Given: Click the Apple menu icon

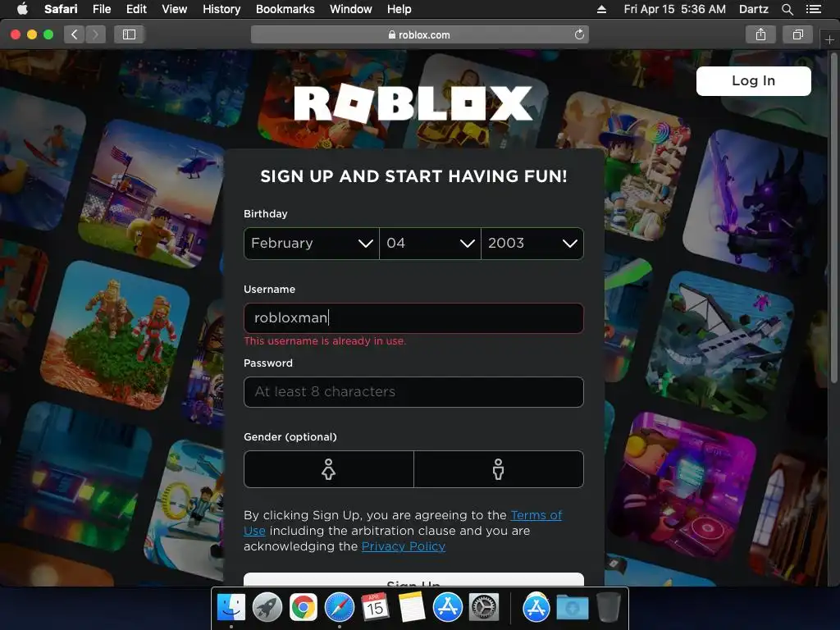Looking at the screenshot, I should tap(22, 9).
